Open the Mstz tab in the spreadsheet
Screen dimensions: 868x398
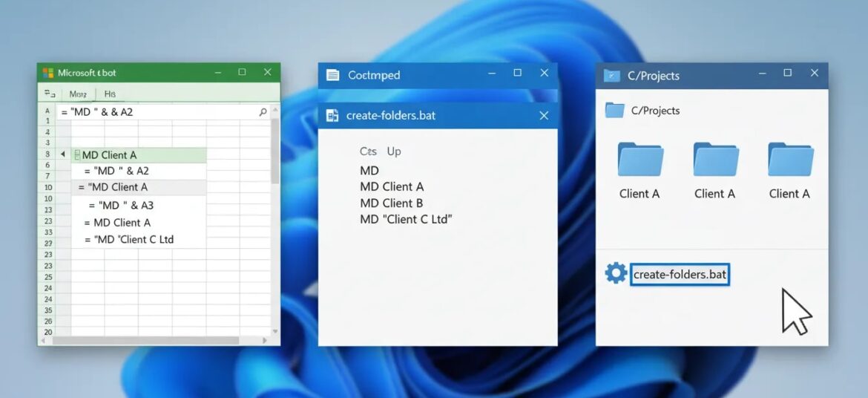coord(78,94)
